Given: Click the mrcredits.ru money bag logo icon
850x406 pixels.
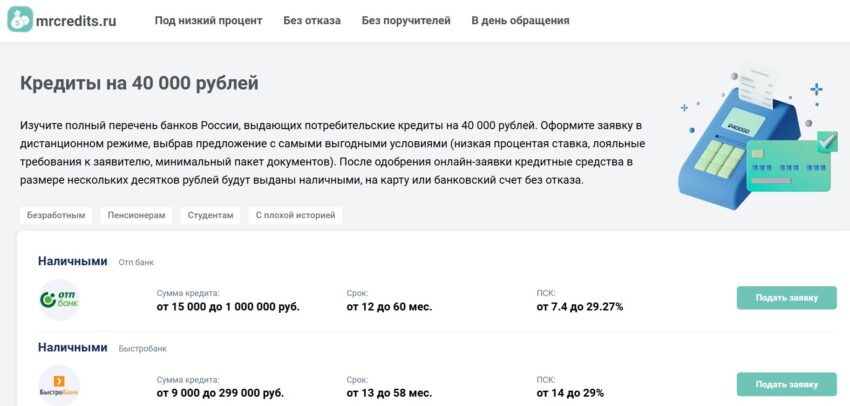Looking at the screenshot, I should tap(20, 19).
